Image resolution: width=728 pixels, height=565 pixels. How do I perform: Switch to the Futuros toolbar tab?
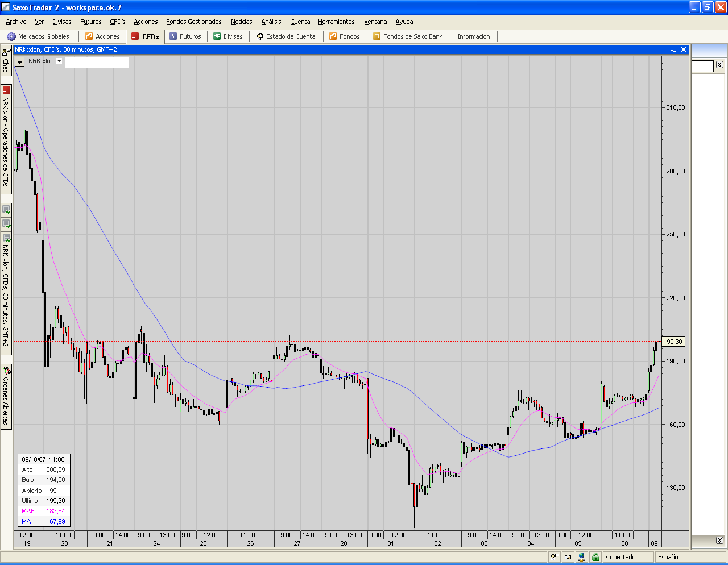click(185, 36)
